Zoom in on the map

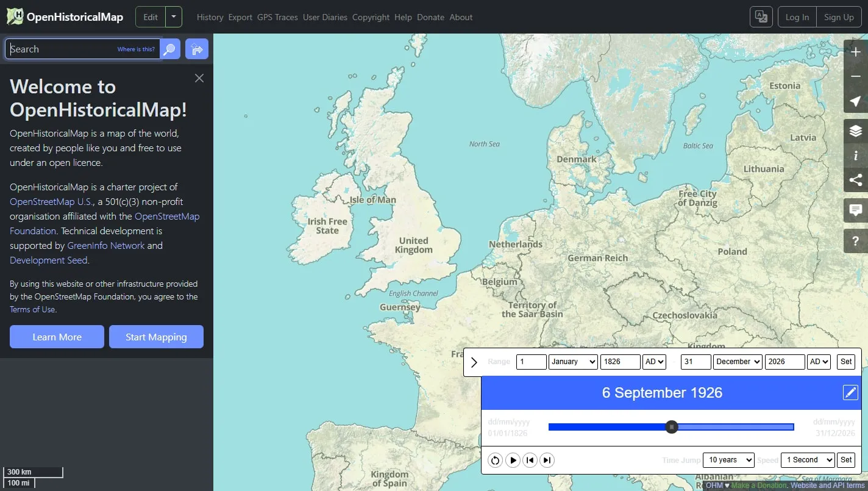(856, 52)
